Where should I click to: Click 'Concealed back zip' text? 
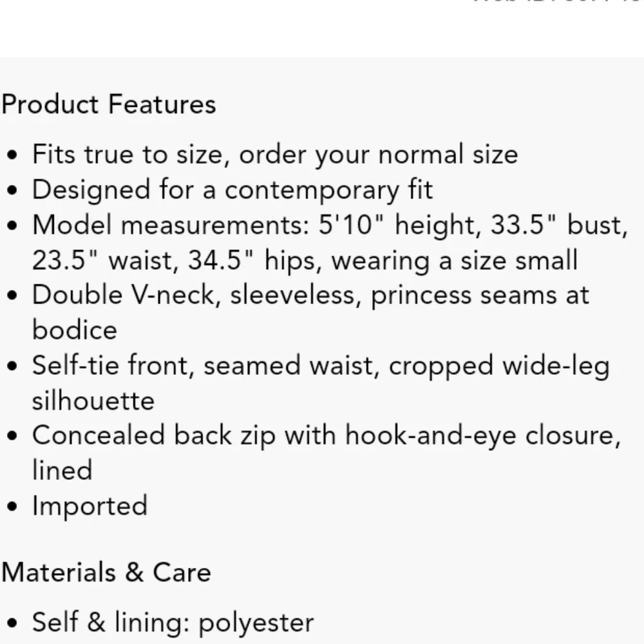(154, 435)
